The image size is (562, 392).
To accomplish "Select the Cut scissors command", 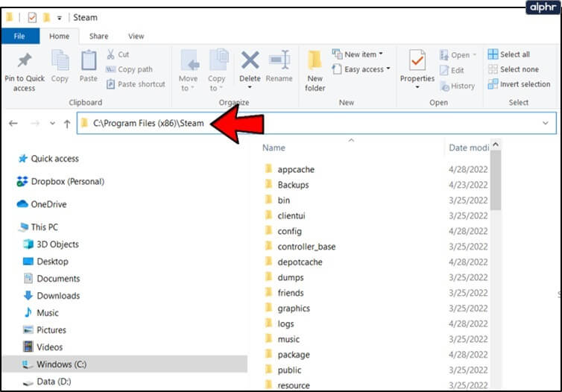I will tap(119, 54).
